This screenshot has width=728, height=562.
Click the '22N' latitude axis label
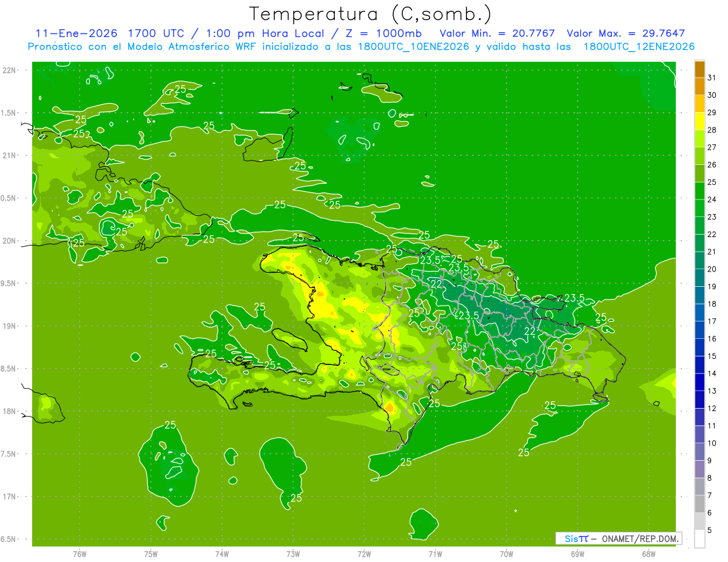click(x=9, y=70)
